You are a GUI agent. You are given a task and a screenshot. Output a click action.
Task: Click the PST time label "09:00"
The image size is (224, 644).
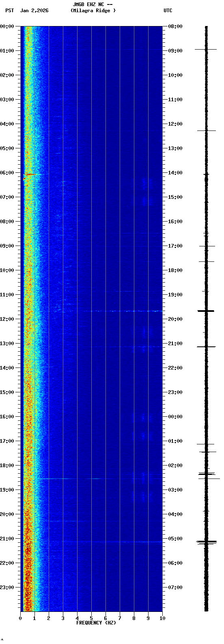[x=7, y=246]
